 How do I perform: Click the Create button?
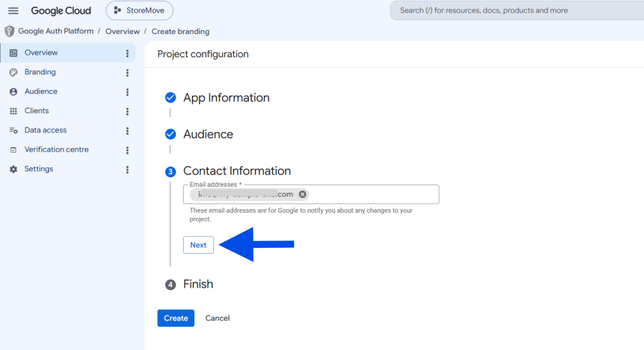coord(176,318)
